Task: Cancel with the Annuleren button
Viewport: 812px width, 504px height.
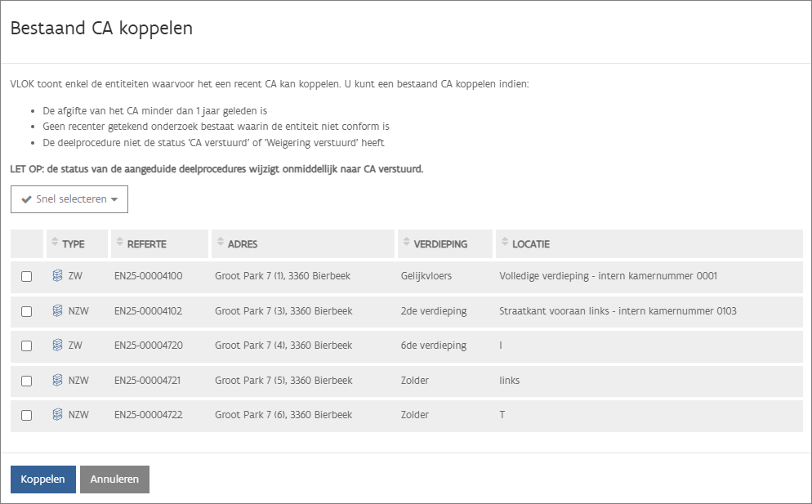Action: tap(114, 479)
